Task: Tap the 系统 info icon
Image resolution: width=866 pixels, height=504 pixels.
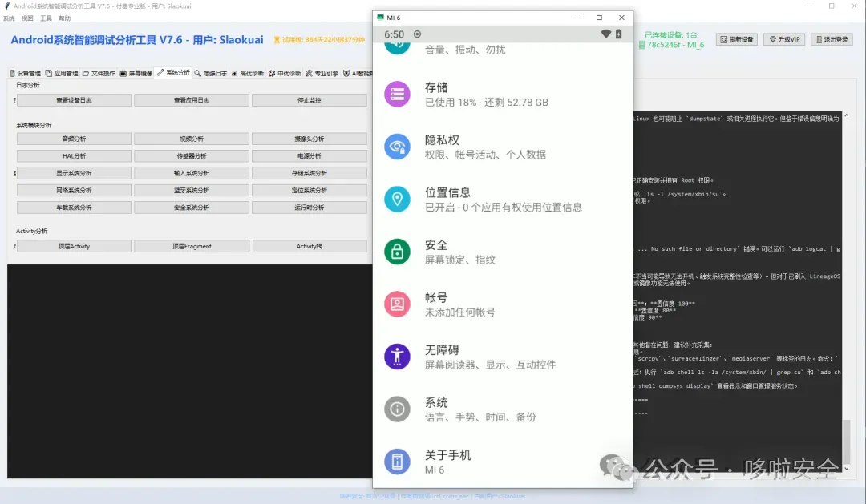Action: coord(397,409)
